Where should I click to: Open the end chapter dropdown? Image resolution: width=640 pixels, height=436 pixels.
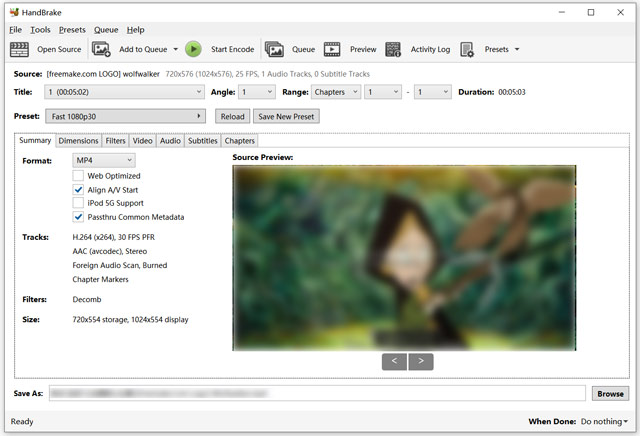point(433,92)
